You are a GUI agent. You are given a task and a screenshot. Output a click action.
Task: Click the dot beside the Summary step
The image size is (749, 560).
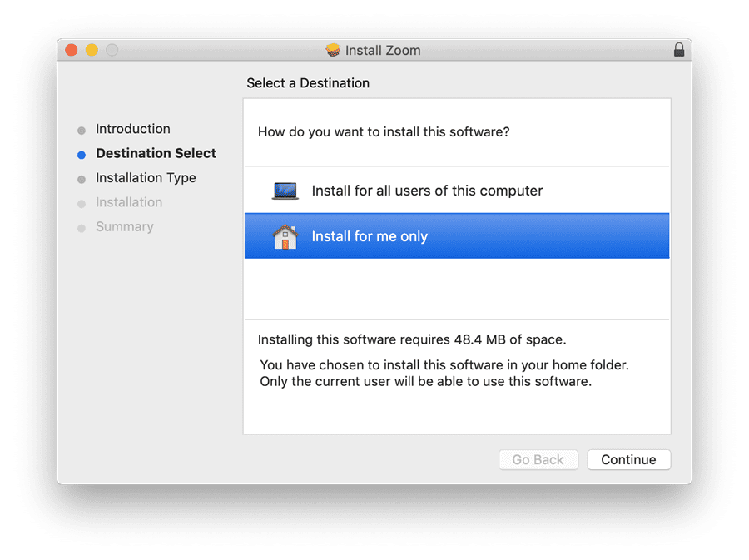pos(81,227)
